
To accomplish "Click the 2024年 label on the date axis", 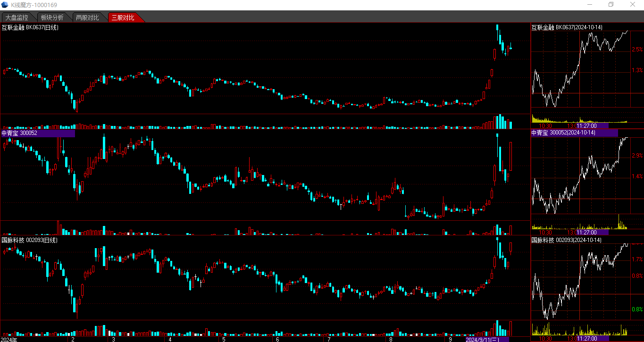I will tap(9, 339).
